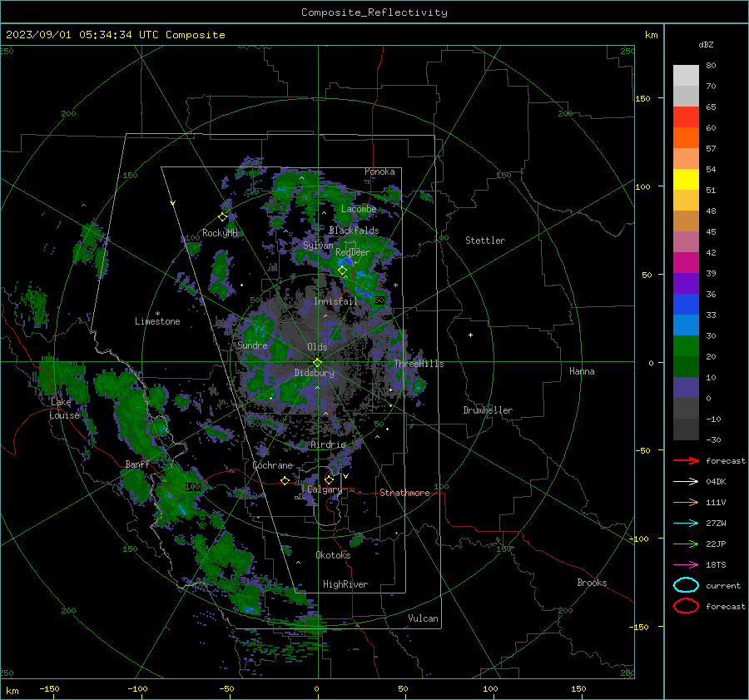Click the cyan 27ZW arrow icon
The image size is (749, 700).
pyautogui.click(x=686, y=524)
